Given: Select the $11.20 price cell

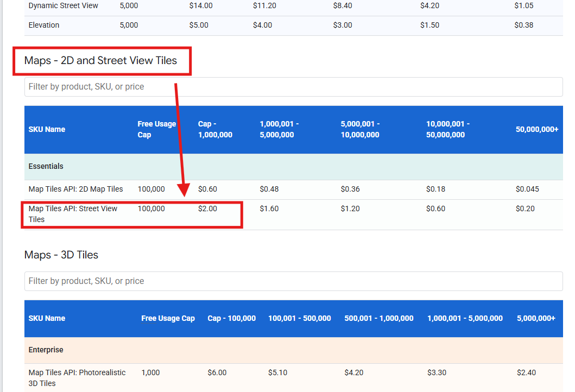Looking at the screenshot, I should pyautogui.click(x=264, y=6).
